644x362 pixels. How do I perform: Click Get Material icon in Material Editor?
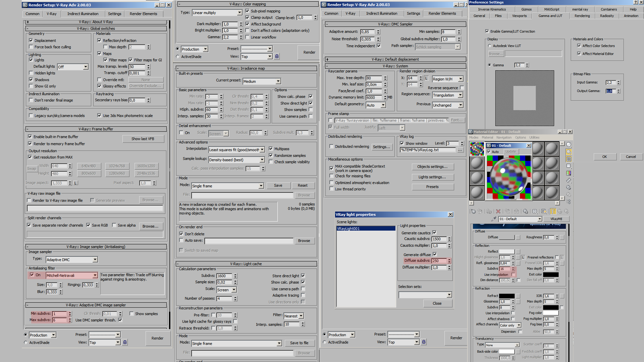(473, 211)
